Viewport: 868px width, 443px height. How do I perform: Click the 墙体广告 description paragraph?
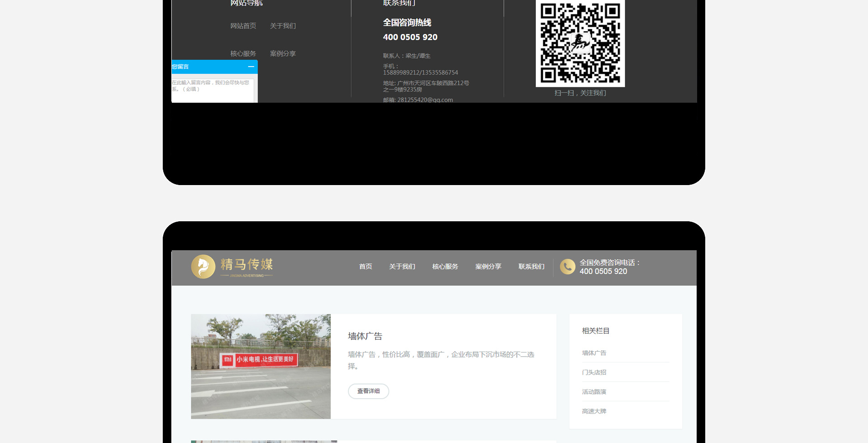click(x=441, y=360)
